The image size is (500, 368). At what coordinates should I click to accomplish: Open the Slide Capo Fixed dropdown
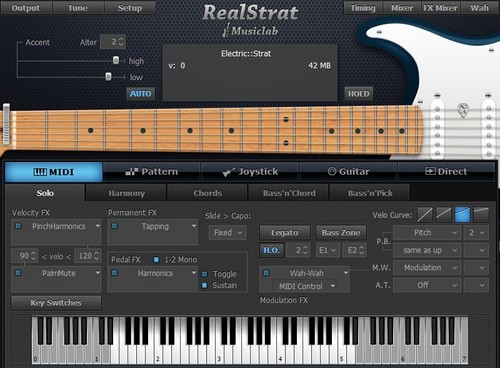pos(228,233)
